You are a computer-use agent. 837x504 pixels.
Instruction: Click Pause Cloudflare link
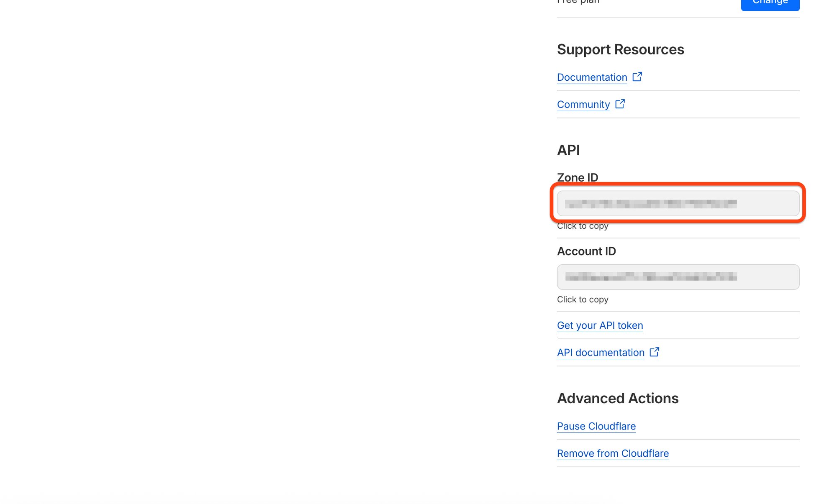[x=596, y=426]
